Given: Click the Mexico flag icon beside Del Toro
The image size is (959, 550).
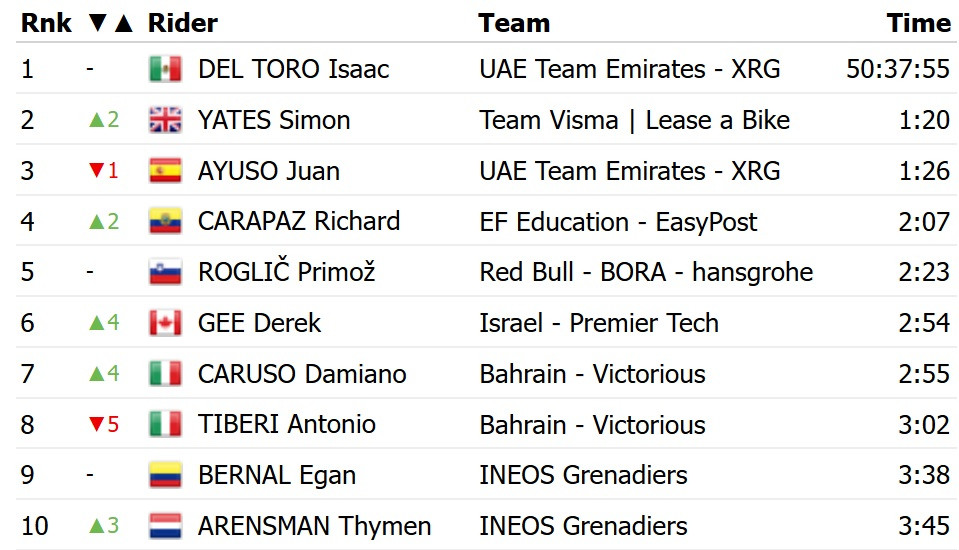Looking at the screenshot, I should pos(165,69).
